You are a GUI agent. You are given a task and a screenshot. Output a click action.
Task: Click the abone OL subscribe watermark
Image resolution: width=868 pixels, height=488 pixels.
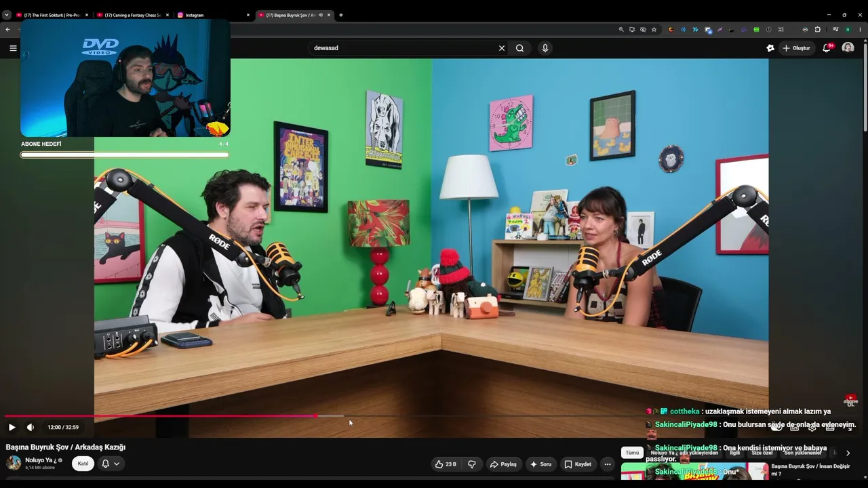850,400
